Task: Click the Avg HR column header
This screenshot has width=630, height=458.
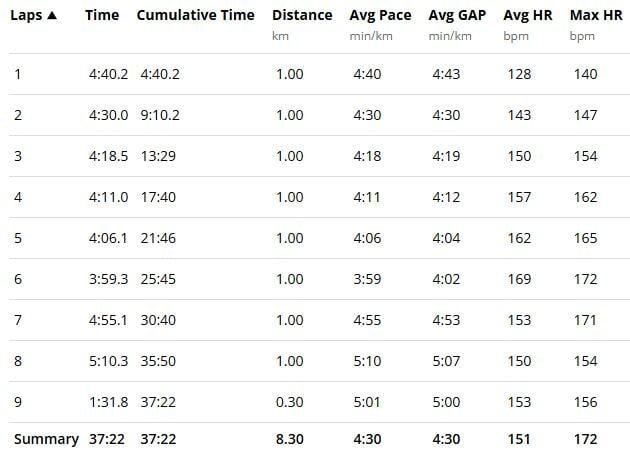Action: click(x=529, y=16)
